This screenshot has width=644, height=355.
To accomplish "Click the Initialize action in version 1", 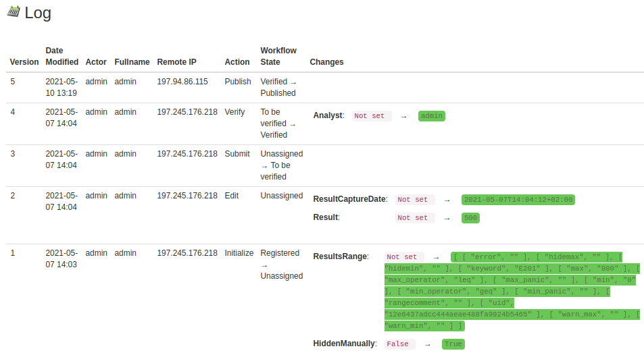I will point(239,253).
